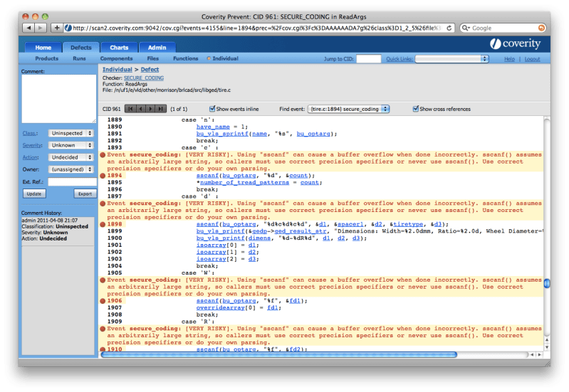Click the Quick Links label link

tap(400, 59)
